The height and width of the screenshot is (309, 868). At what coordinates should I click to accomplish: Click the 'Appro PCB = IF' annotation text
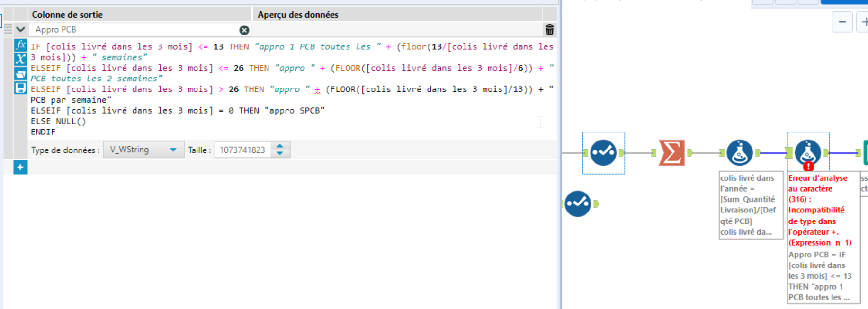pos(820,276)
